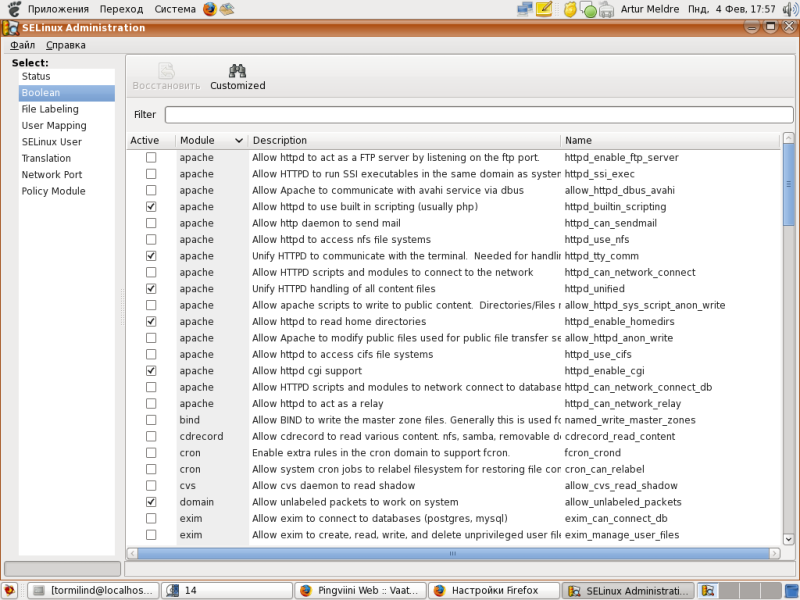The width and height of the screenshot is (800, 600).
Task: Enable the httpd_enable_ftp_server checkbox
Action: (x=151, y=158)
